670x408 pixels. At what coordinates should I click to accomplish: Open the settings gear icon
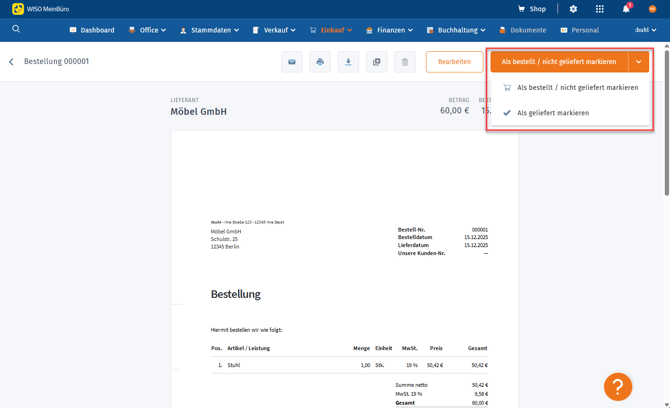click(573, 9)
